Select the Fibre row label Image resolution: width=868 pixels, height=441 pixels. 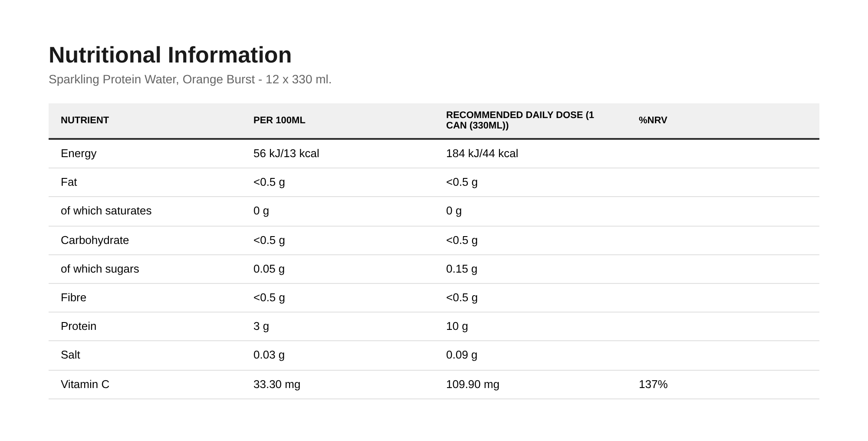pyautogui.click(x=73, y=298)
